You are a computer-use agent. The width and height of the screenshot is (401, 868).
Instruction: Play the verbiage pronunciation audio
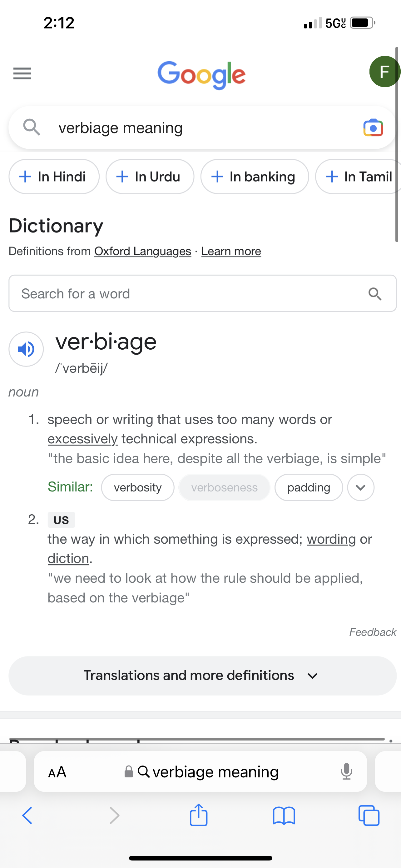[26, 349]
